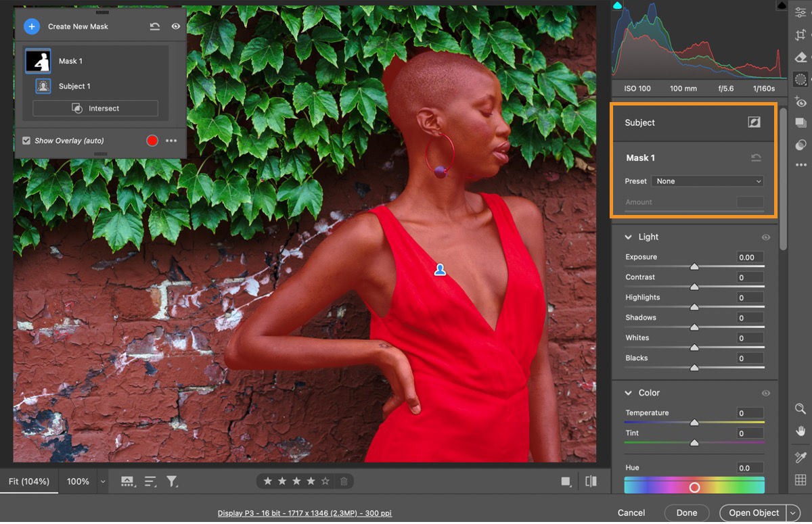
Task: Toggle the Show Overlay checkbox
Action: tap(27, 141)
